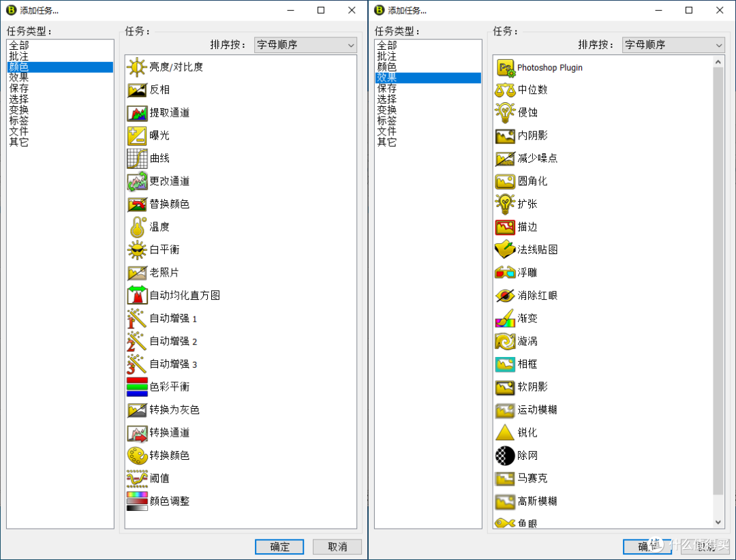Select the 亮度/对比度 sun icon
The height and width of the screenshot is (560, 736).
pyautogui.click(x=136, y=67)
